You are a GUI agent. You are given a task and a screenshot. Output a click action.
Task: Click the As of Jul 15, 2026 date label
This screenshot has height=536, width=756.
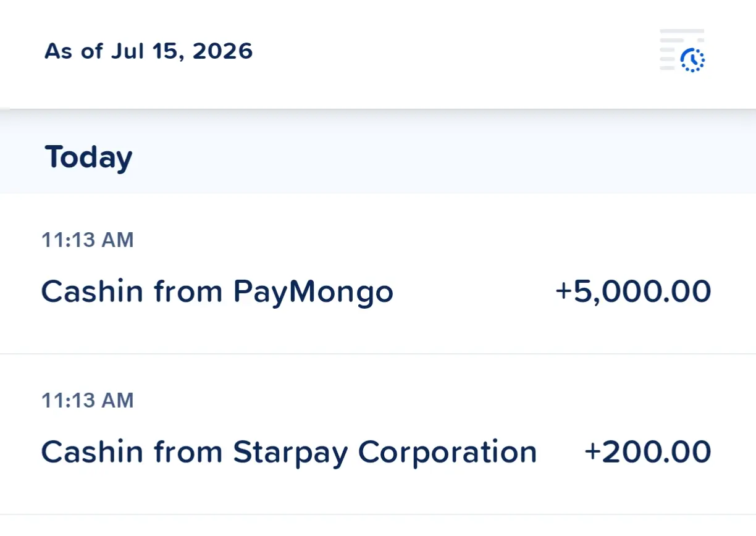(x=149, y=51)
